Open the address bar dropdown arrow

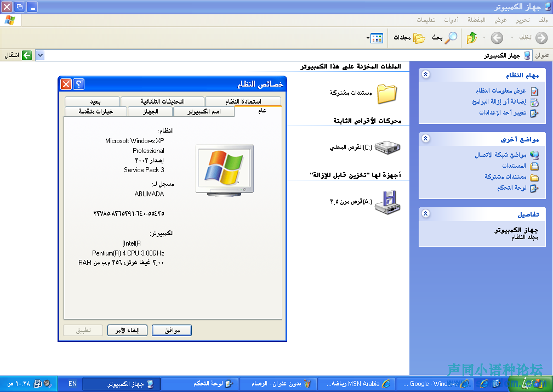click(x=40, y=55)
